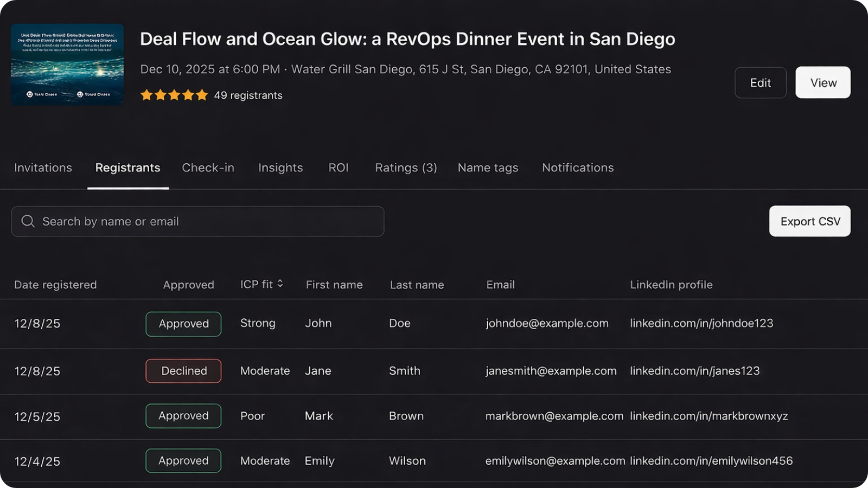This screenshot has height=488, width=868.
Task: Click the Edit button
Action: (x=761, y=82)
